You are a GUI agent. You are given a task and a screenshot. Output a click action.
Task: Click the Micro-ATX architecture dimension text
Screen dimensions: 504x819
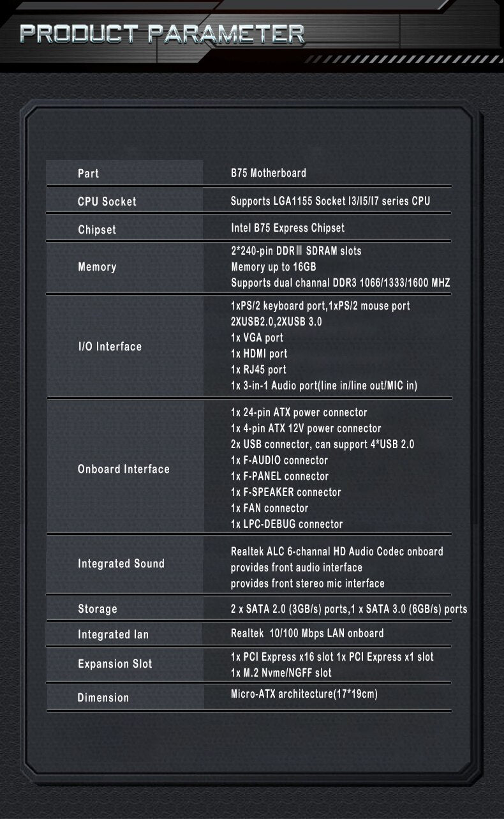coord(304,694)
